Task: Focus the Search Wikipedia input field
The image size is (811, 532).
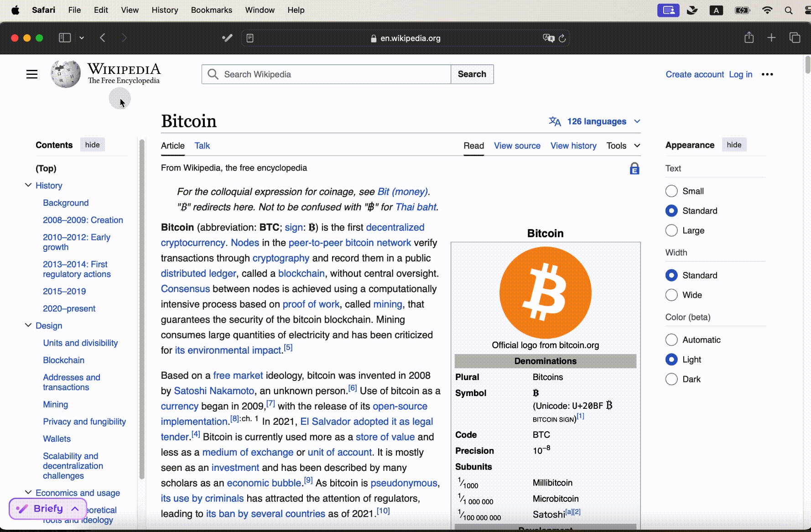Action: (x=326, y=74)
